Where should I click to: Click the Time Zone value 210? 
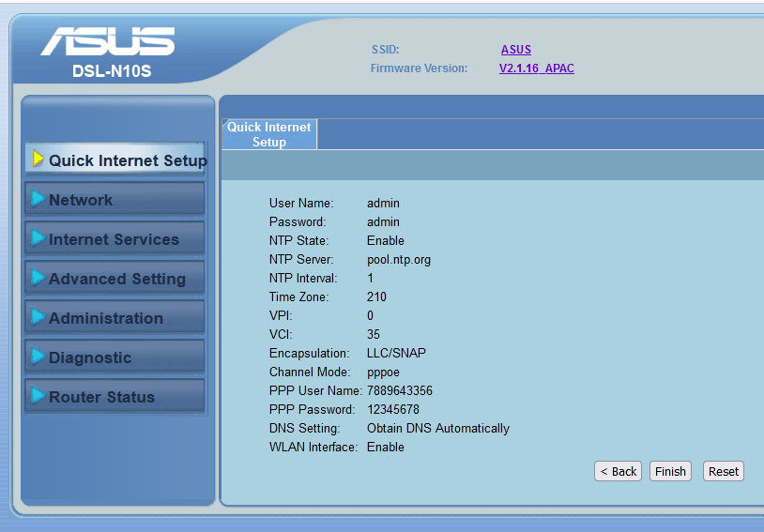(376, 296)
